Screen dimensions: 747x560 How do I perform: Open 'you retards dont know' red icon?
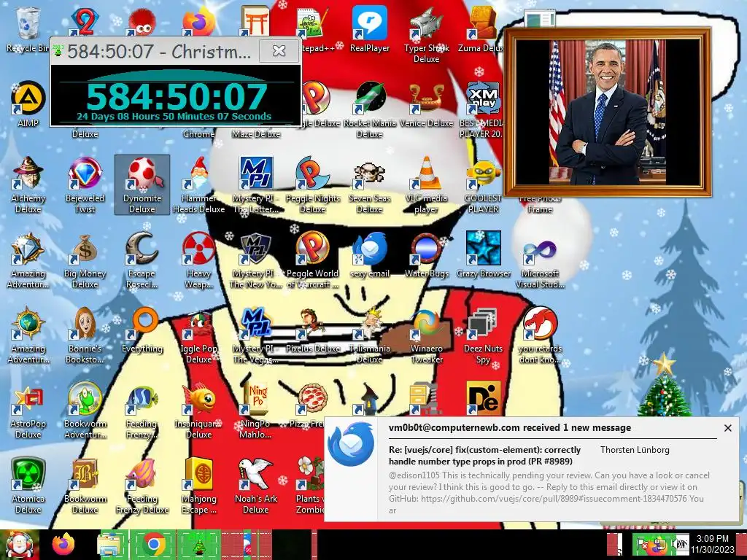[540, 336]
